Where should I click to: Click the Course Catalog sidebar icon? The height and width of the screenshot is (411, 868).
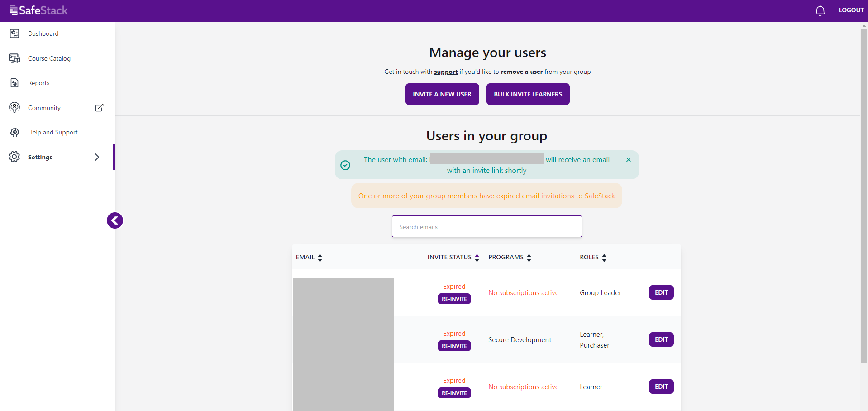14,58
